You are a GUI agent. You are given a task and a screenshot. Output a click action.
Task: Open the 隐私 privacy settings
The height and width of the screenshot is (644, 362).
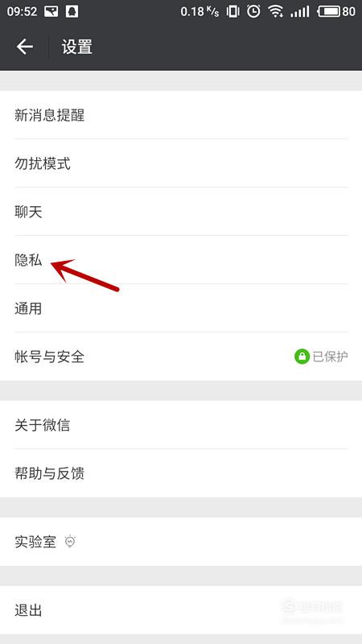(x=181, y=260)
